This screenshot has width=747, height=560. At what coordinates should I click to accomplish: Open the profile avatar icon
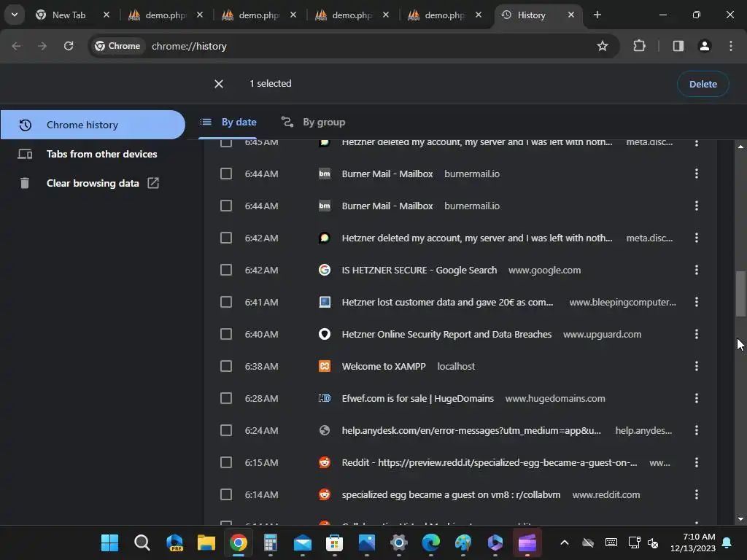coord(705,46)
